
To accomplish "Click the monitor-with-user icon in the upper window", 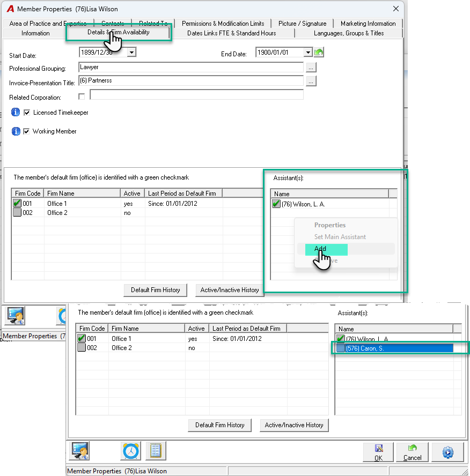I will click(15, 316).
